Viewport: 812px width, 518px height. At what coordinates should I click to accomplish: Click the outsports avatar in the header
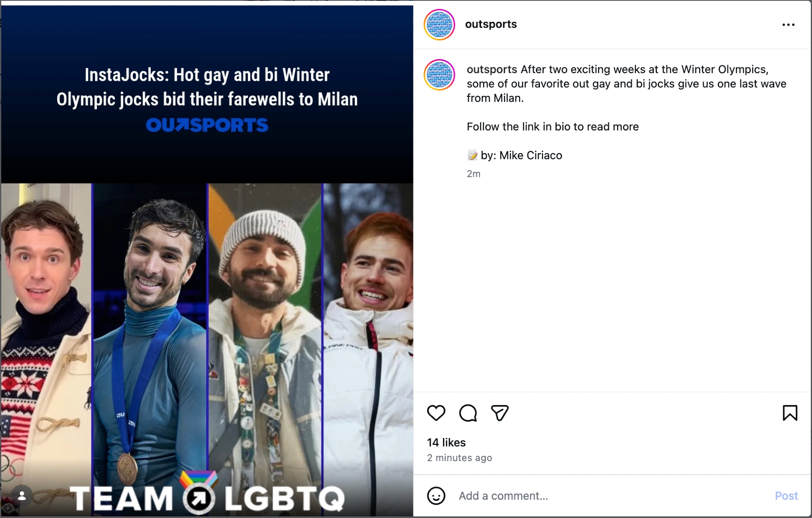(x=439, y=25)
